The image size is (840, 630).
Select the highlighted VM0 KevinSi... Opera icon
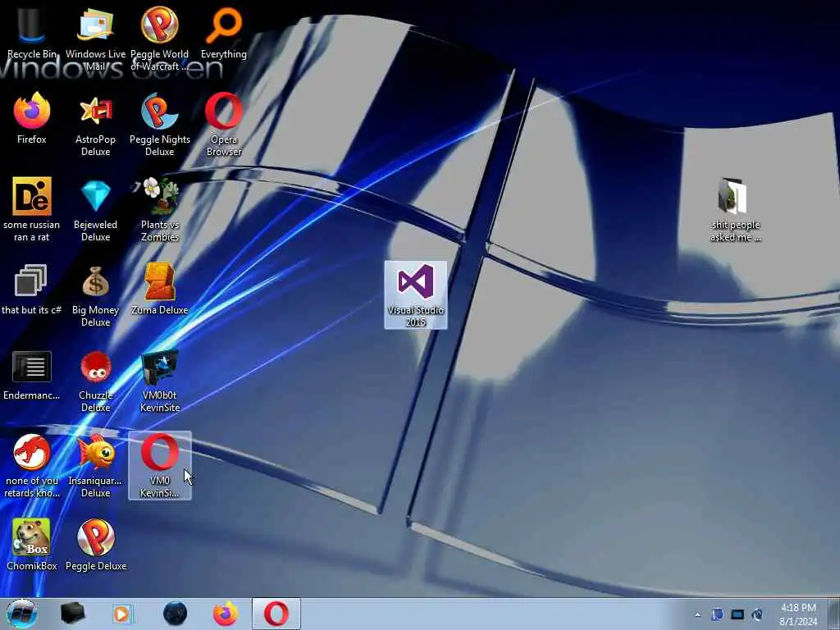pyautogui.click(x=160, y=465)
